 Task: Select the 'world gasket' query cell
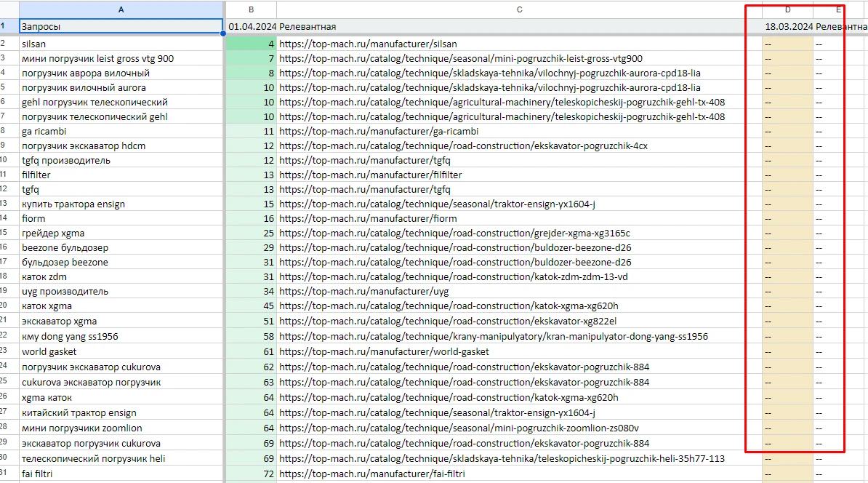[121, 352]
